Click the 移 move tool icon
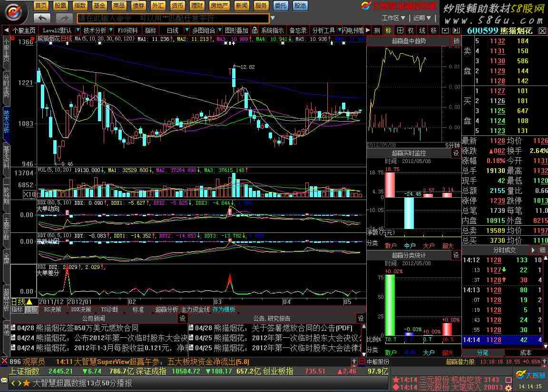 433,30
